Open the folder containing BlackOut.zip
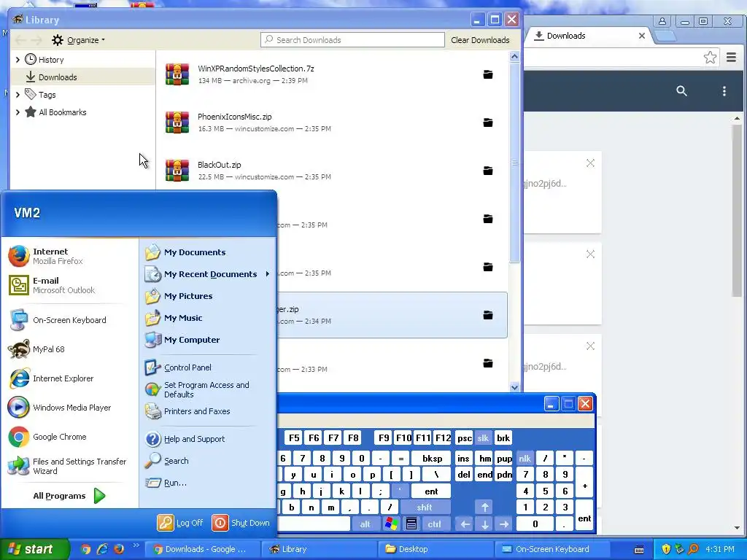The height and width of the screenshot is (560, 747). click(488, 171)
